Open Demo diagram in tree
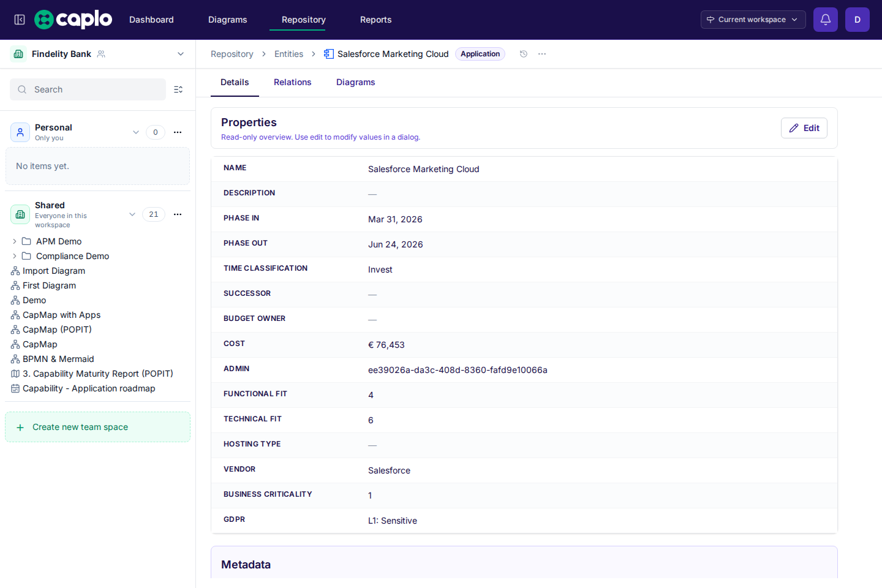This screenshot has height=588, width=882. tap(34, 300)
